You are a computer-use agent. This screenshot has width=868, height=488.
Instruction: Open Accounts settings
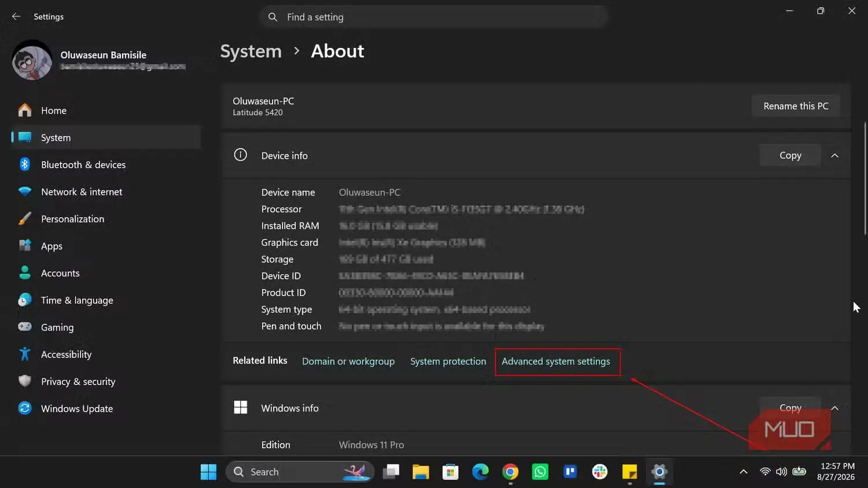click(105, 273)
